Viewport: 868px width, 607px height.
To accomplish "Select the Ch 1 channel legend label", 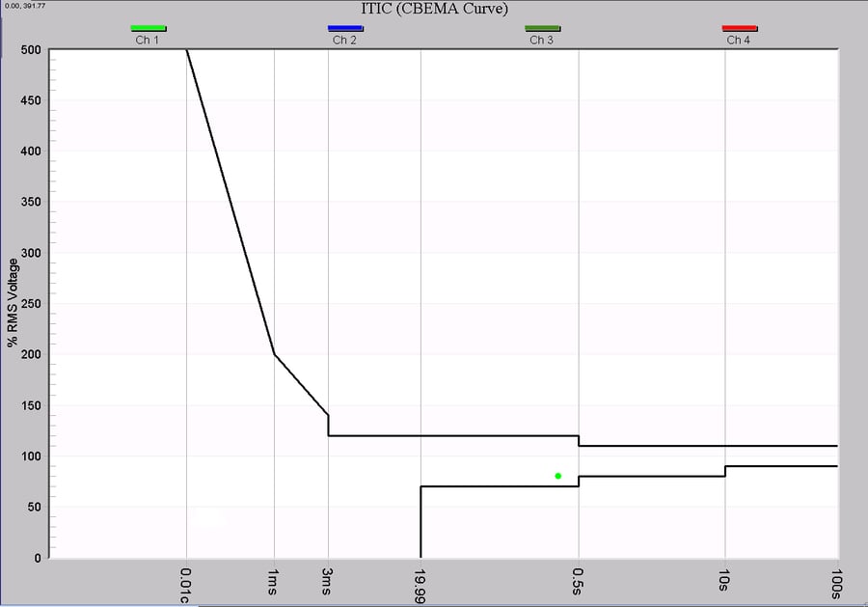I will (x=148, y=40).
